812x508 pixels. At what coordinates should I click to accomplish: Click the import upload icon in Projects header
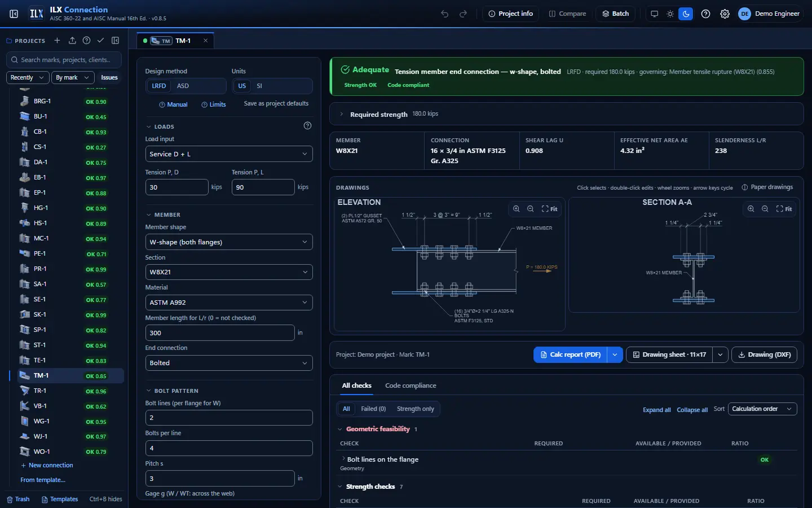coord(72,41)
